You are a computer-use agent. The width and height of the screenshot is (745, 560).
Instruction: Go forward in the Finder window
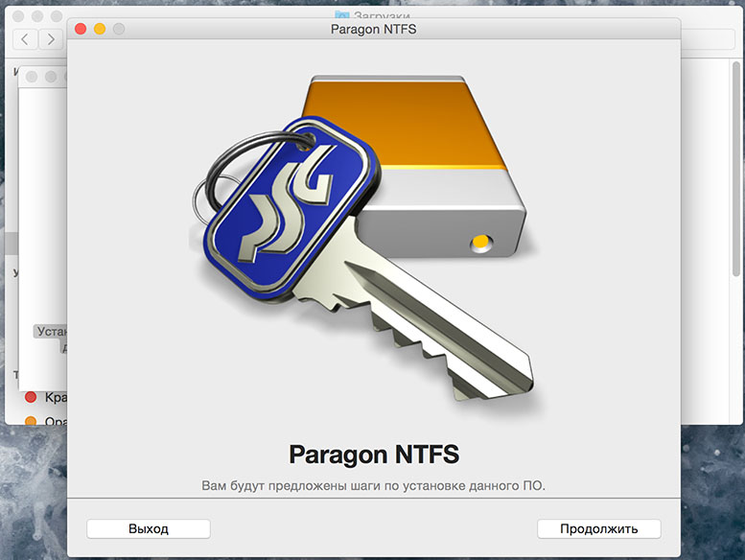coord(49,39)
